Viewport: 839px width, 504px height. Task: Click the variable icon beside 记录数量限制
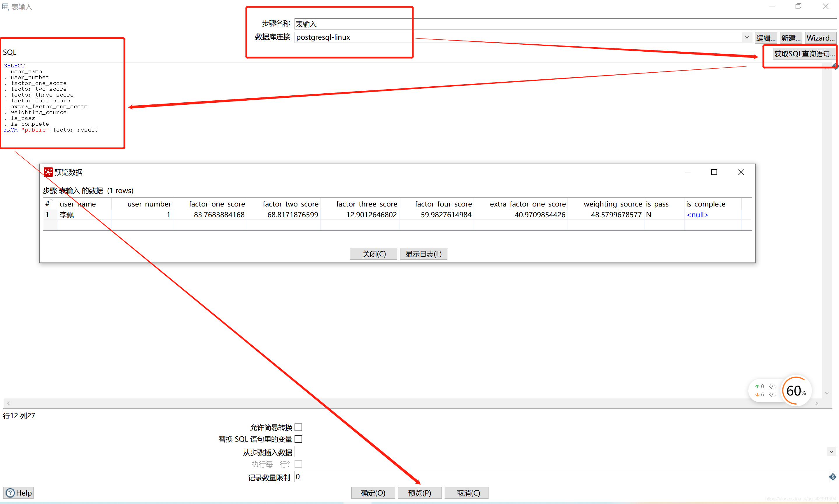tap(833, 477)
